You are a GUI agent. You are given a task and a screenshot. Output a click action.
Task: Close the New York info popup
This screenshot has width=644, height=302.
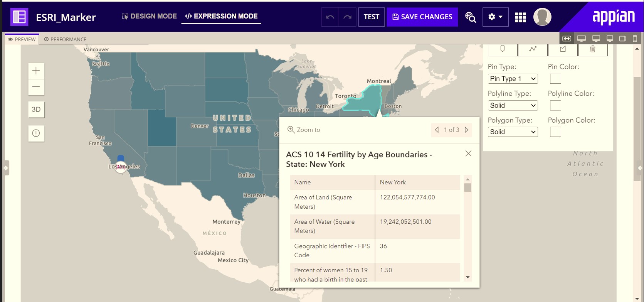point(468,154)
